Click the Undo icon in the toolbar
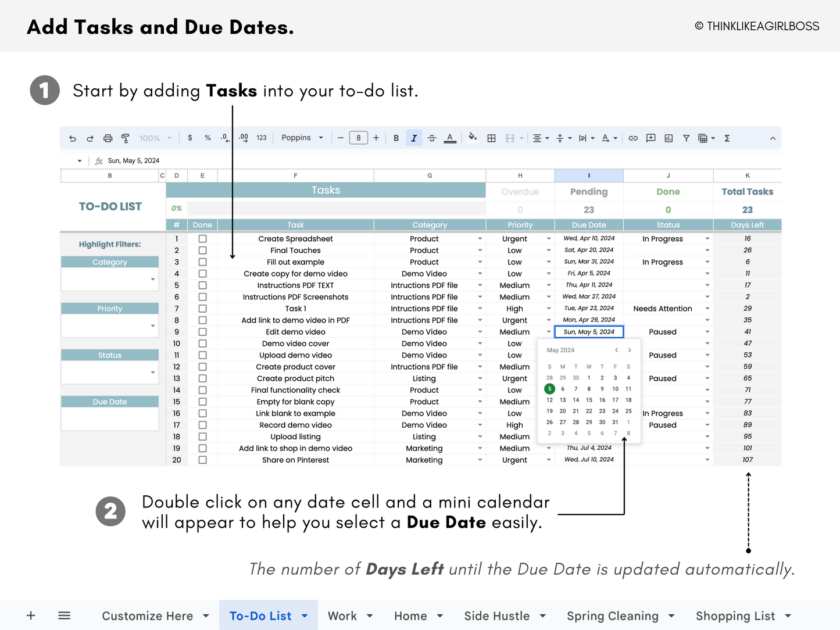Image resolution: width=840 pixels, height=630 pixels. click(x=73, y=138)
